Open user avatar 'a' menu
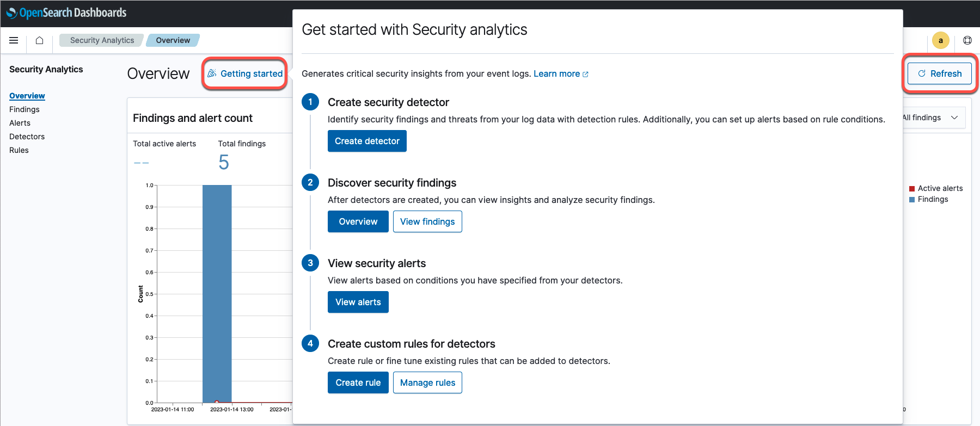Viewport: 980px width, 426px height. coord(940,40)
